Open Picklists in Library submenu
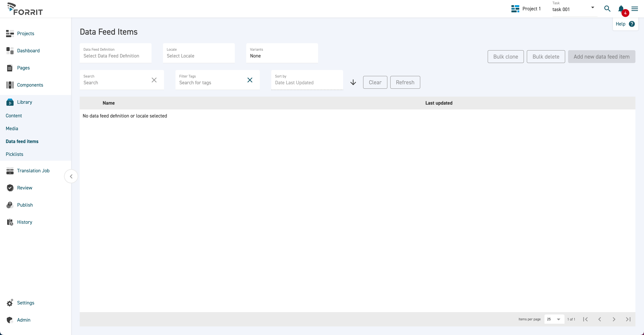Screen dimensions: 644x335 pyautogui.click(x=14, y=154)
